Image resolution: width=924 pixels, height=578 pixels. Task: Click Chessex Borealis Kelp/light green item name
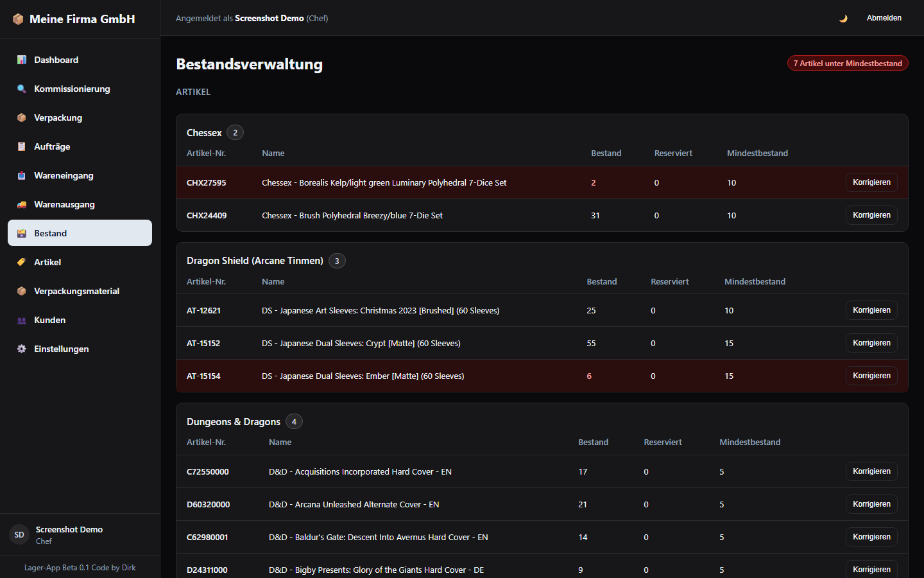(384, 183)
